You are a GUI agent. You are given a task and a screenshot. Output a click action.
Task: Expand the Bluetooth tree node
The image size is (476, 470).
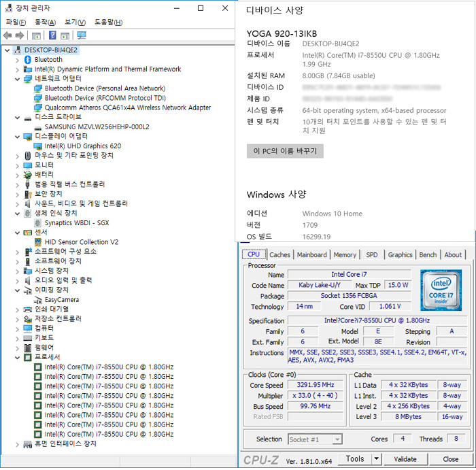pyautogui.click(x=17, y=60)
